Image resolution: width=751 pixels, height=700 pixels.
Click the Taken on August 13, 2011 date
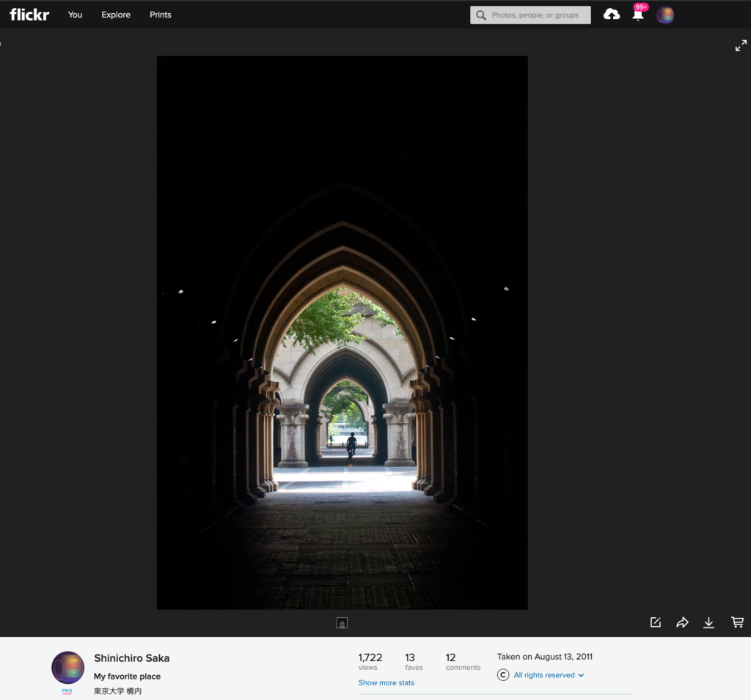(544, 657)
